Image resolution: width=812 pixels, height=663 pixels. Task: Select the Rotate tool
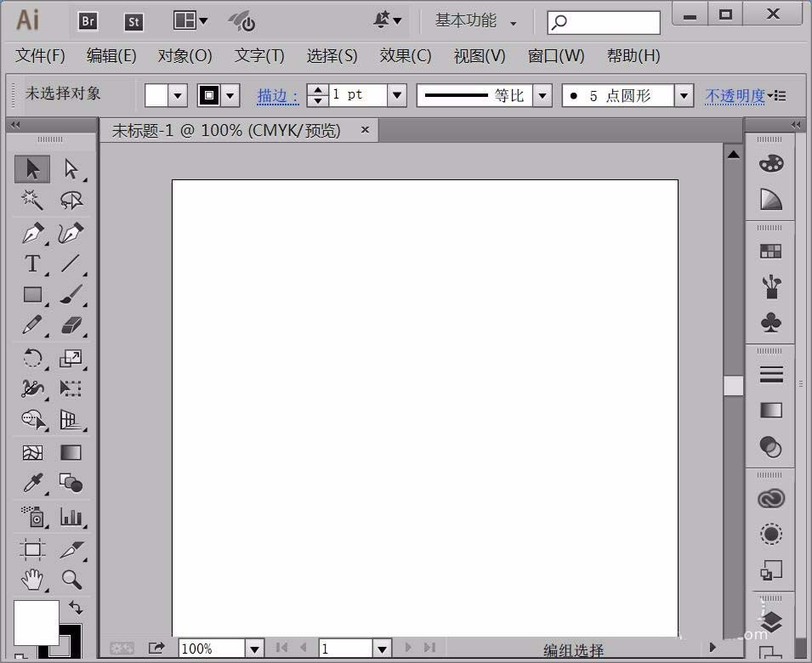click(32, 358)
